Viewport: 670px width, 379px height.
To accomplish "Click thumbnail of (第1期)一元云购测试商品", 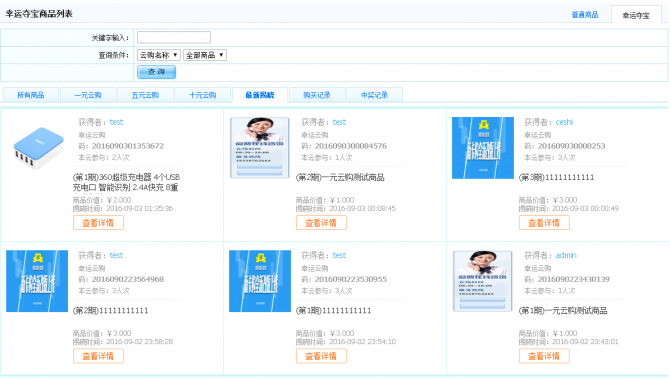I will coord(483,281).
